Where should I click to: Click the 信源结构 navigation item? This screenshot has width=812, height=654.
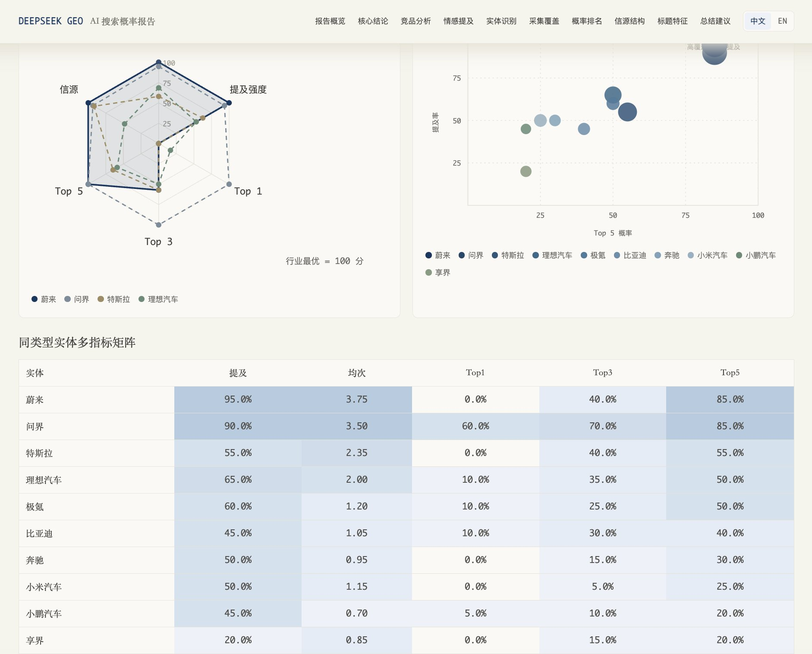click(629, 21)
